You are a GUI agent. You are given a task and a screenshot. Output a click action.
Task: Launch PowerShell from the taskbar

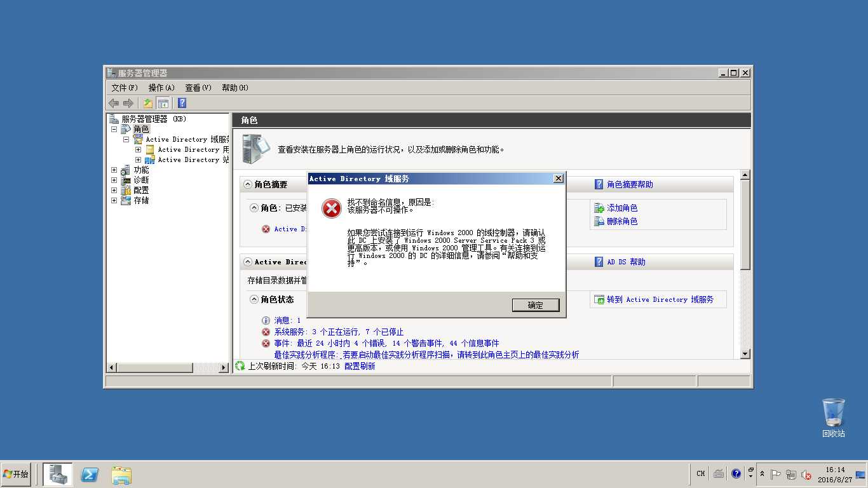pos(90,475)
